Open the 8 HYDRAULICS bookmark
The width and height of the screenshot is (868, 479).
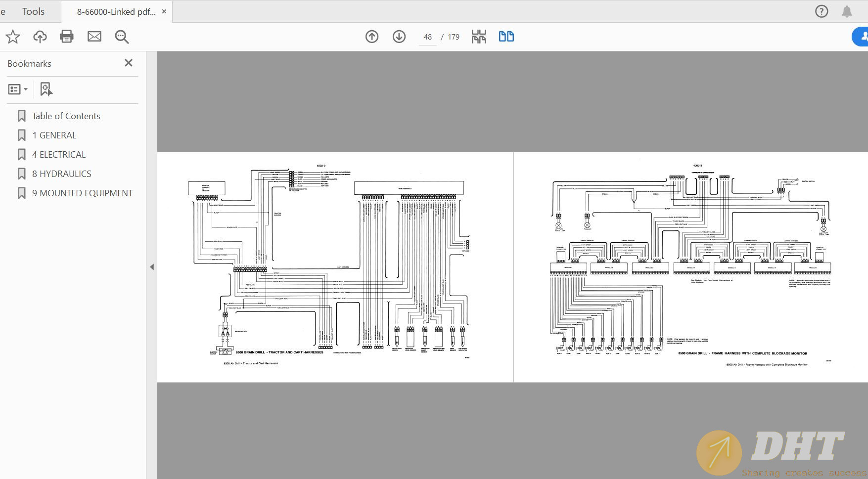(x=62, y=174)
